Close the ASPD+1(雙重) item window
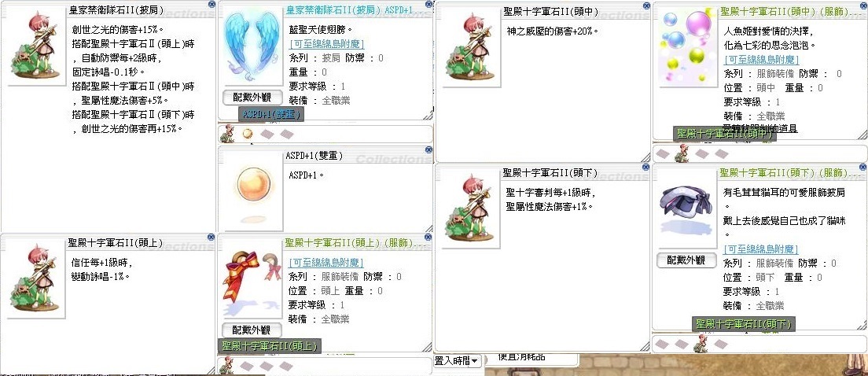 (x=428, y=149)
